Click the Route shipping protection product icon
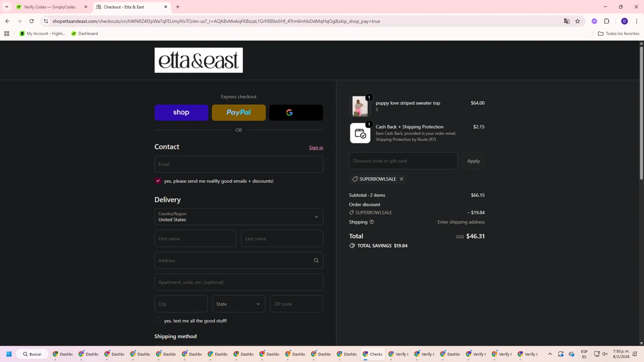This screenshot has height=362, width=644. [360, 133]
